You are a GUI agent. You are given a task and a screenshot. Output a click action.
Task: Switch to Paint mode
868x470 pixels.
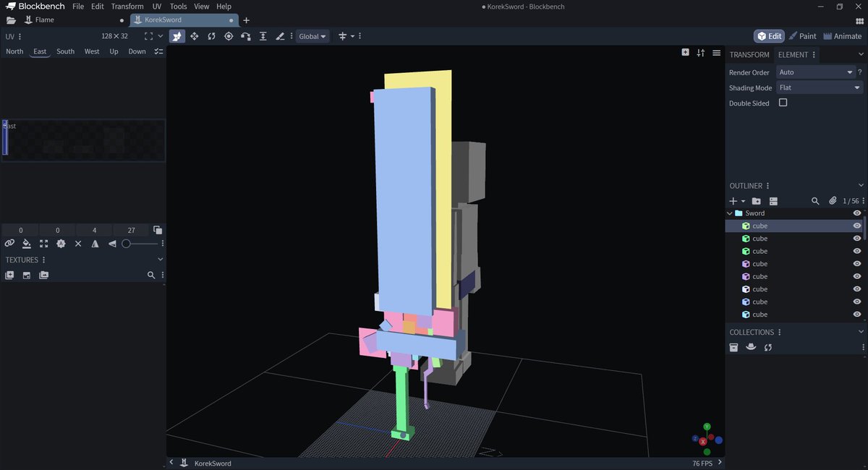coord(802,36)
